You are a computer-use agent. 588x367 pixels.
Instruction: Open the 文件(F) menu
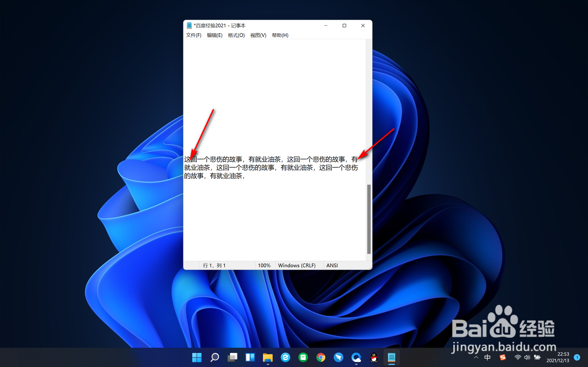193,35
